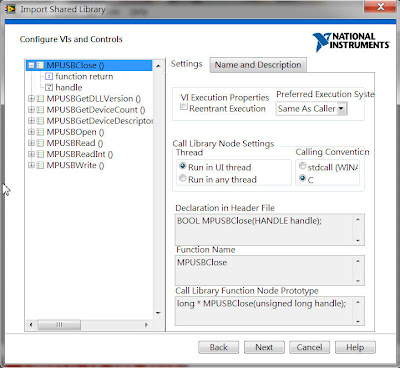This screenshot has height=368, width=400.
Task: Select MPUSBWrite () in the tree
Action: (75, 165)
